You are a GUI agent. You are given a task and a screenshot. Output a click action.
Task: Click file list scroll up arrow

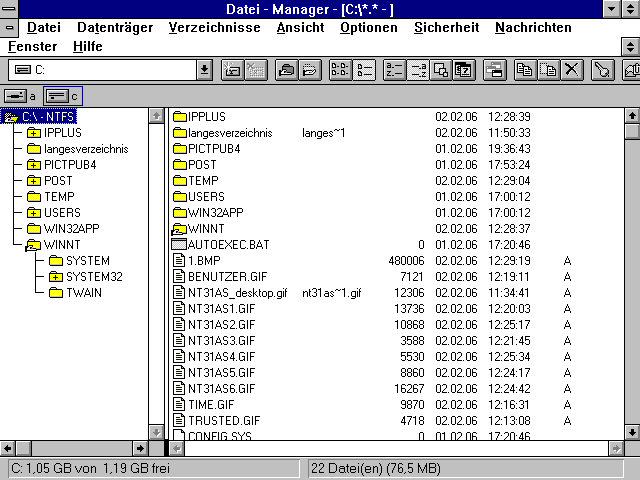[632, 116]
